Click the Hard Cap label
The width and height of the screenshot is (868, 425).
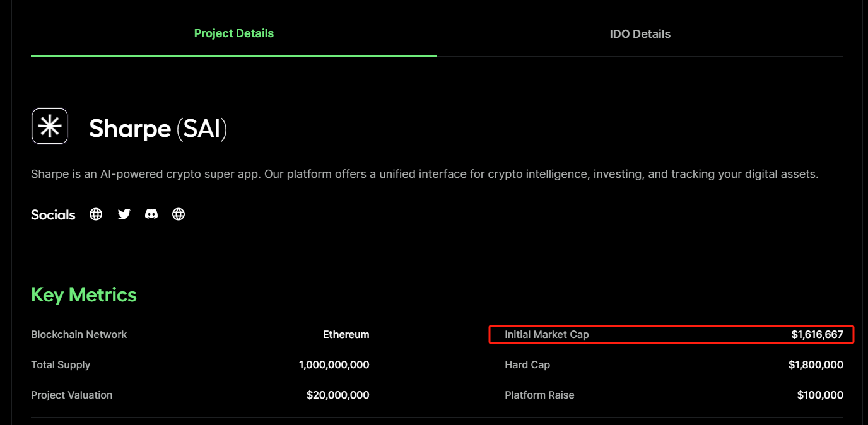pos(527,365)
